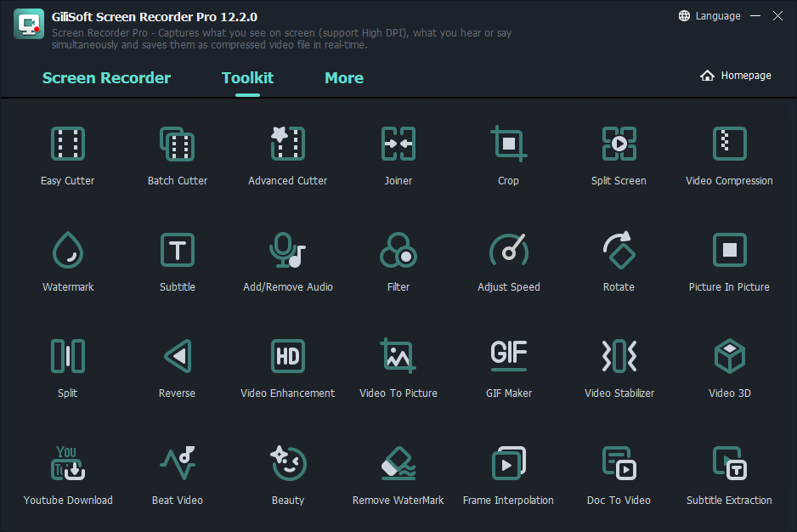
Task: Launch the GIF Maker
Action: point(508,365)
